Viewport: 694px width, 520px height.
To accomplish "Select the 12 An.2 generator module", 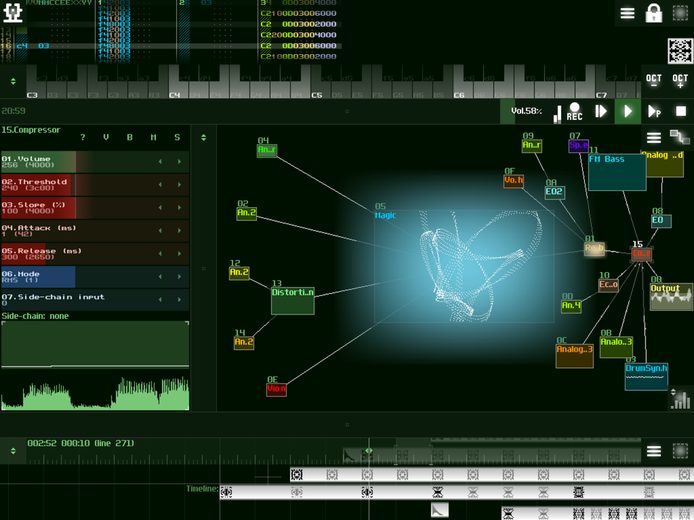I will point(239,273).
